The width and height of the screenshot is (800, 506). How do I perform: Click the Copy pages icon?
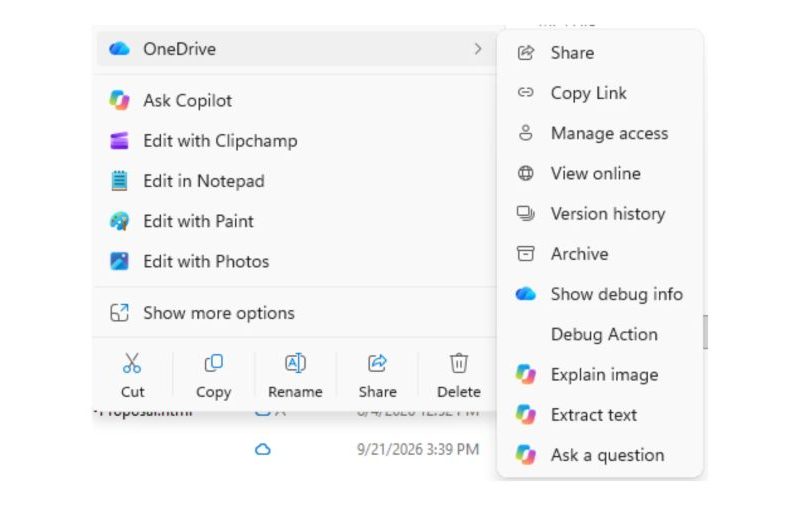(213, 363)
